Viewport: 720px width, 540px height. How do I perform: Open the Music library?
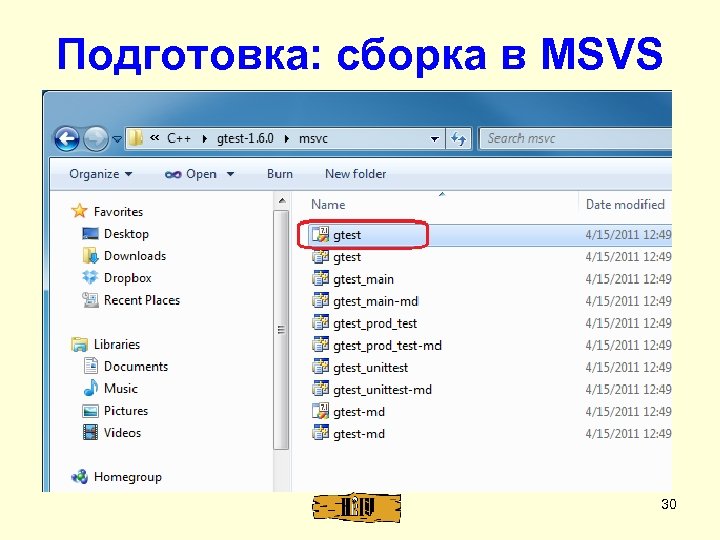(x=121, y=388)
